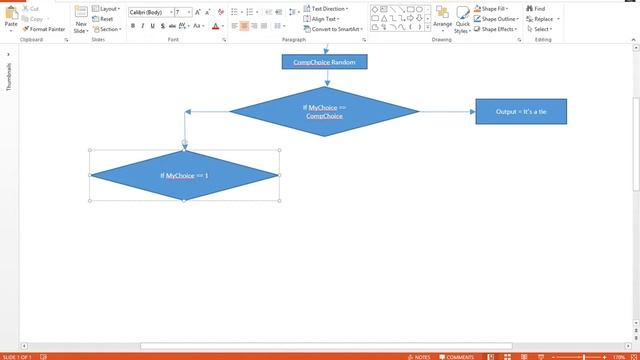Image resolution: width=640 pixels, height=360 pixels.
Task: Open the Select dropdown in Editing
Action: [x=539, y=29]
